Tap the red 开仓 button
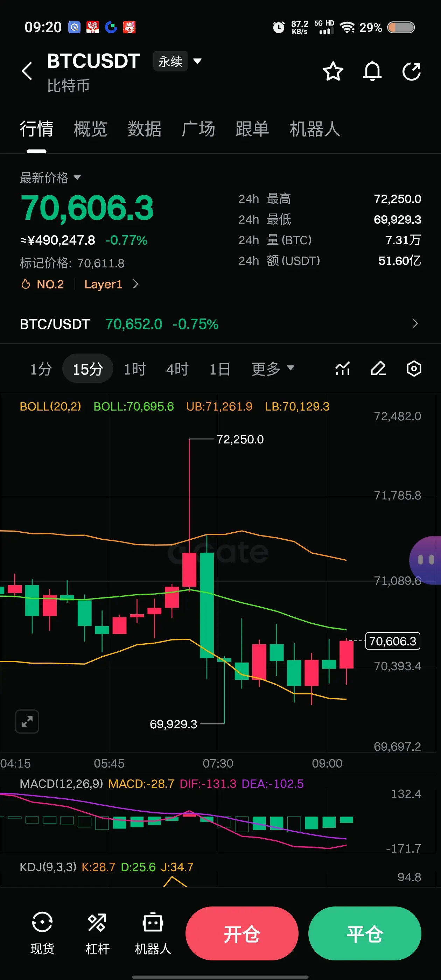The width and height of the screenshot is (441, 980). 241,933
